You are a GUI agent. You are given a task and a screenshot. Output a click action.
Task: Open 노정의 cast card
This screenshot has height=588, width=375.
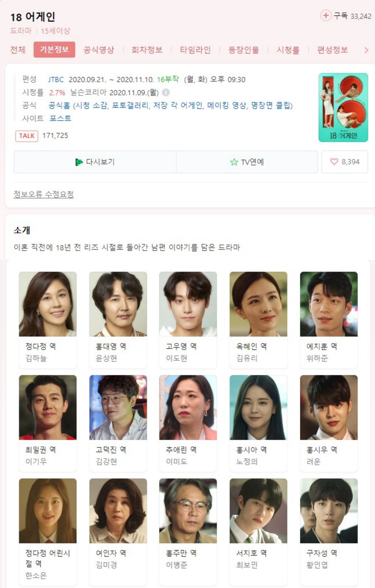point(258,423)
